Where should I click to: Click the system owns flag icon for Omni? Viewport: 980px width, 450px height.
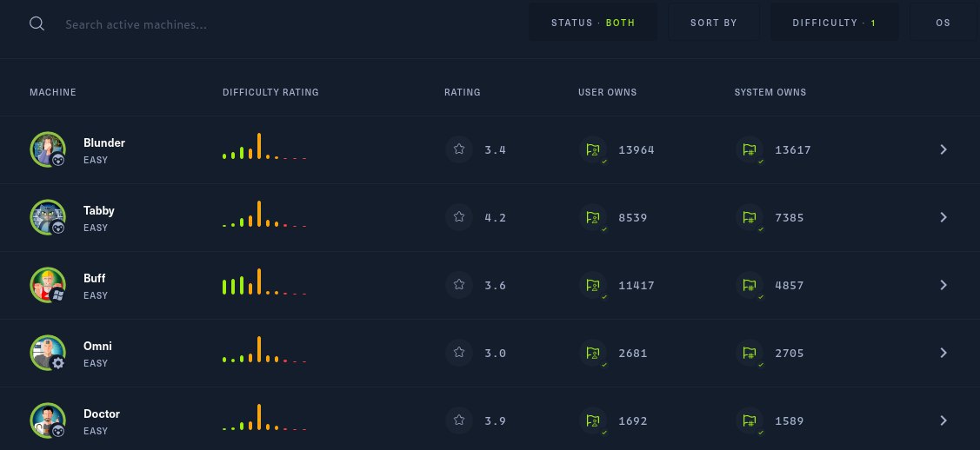(x=749, y=353)
